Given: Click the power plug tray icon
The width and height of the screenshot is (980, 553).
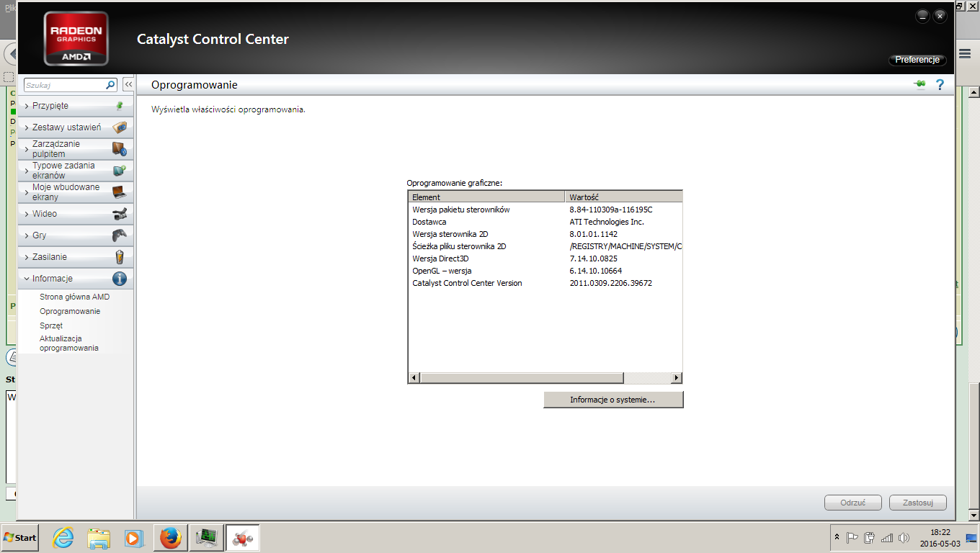Looking at the screenshot, I should [869, 537].
